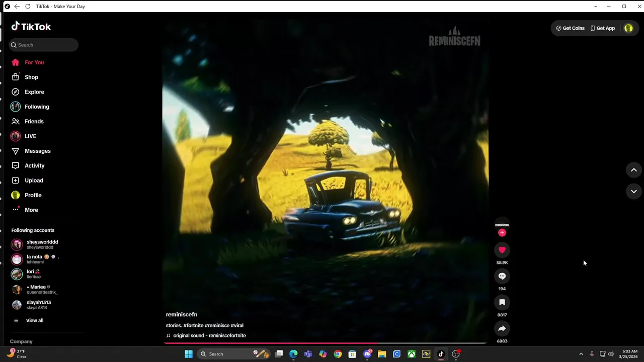Click the volume speaker tray icon
The height and width of the screenshot is (362, 644).
611,354
